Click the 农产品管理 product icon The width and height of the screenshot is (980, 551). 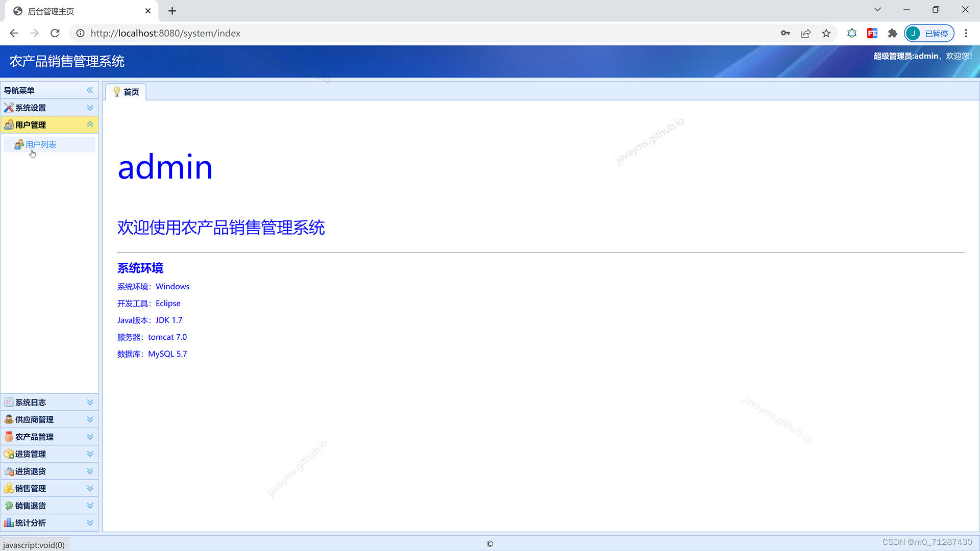pyautogui.click(x=9, y=437)
